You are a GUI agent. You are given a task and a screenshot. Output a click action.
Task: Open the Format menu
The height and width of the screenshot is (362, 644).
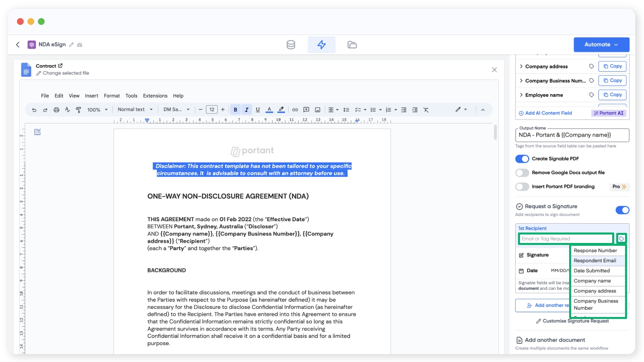click(111, 96)
